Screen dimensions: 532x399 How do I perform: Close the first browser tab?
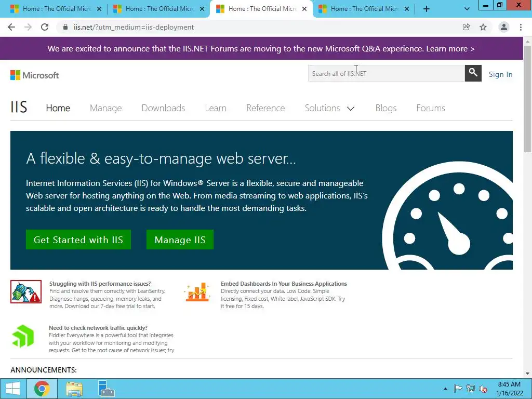pos(99,9)
